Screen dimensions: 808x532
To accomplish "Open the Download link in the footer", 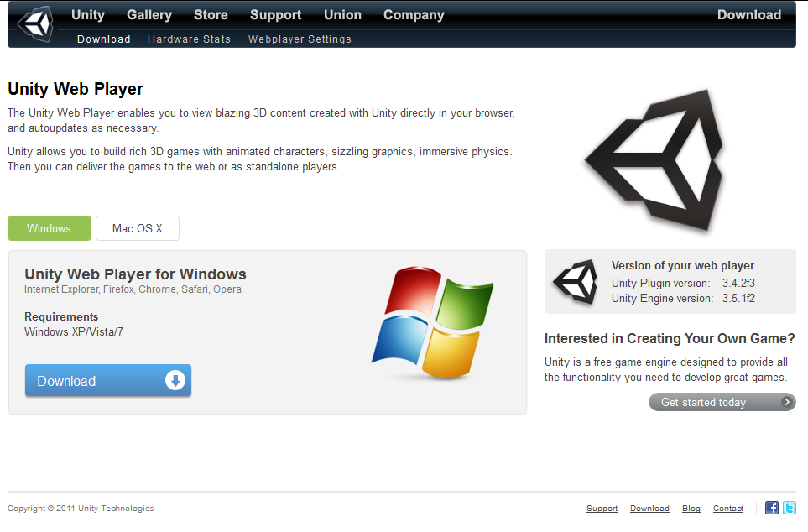I will [649, 509].
